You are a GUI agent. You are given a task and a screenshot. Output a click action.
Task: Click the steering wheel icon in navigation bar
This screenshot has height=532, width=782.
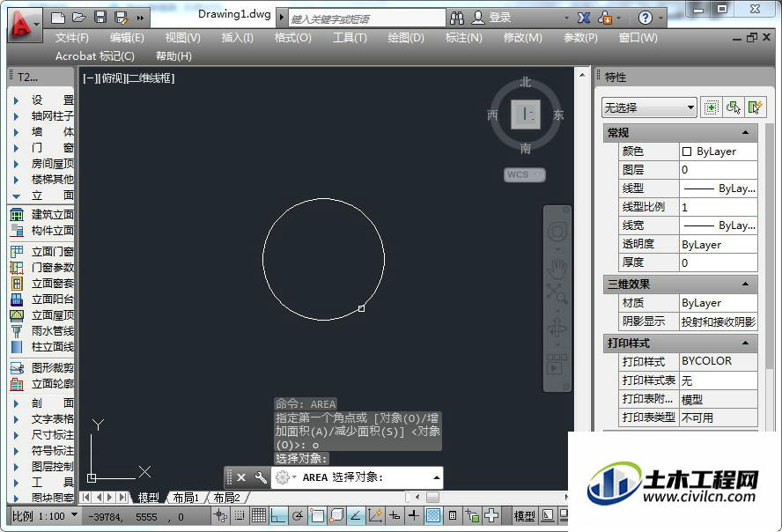pyautogui.click(x=557, y=233)
